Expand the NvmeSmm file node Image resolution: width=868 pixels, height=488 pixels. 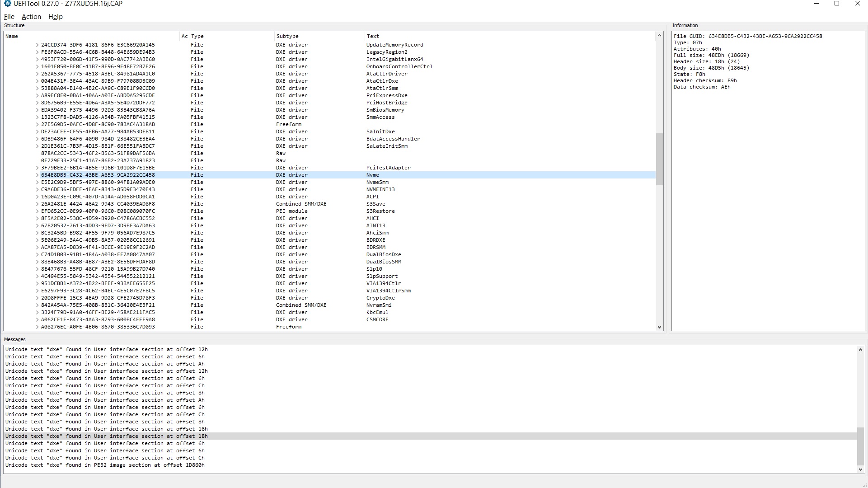[38, 182]
